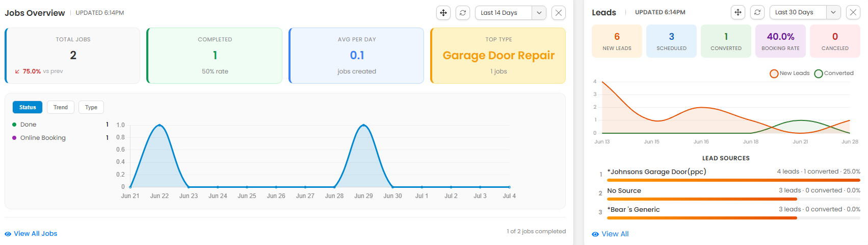
Task: Click the Bear 's Generic progress bar
Action: [733, 218]
